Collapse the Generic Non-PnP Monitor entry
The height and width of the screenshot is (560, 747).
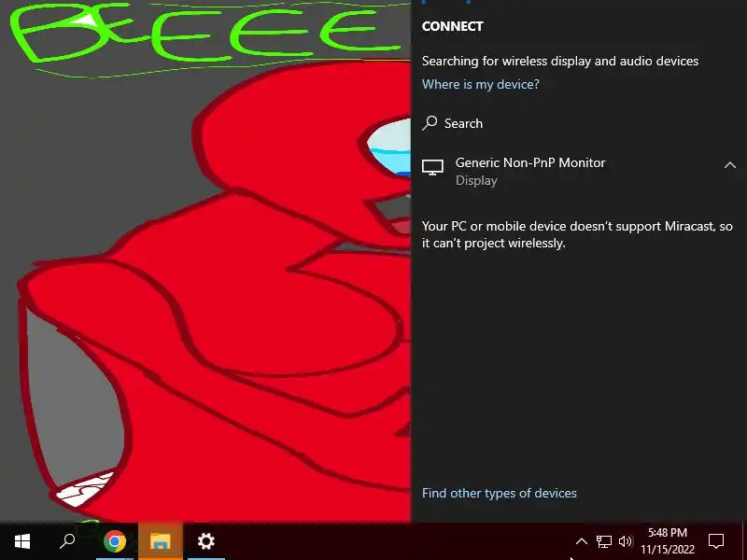[x=730, y=165]
